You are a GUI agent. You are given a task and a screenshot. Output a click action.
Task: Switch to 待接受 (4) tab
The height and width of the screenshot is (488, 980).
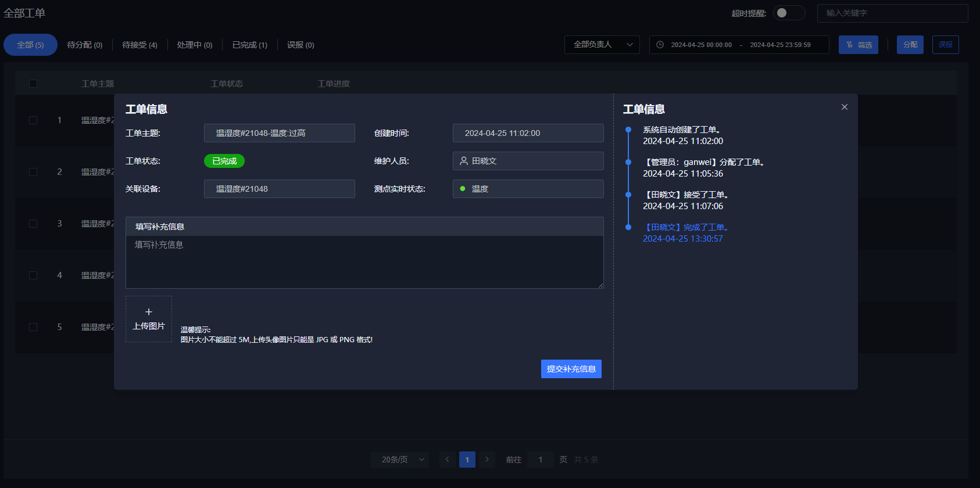click(x=140, y=45)
